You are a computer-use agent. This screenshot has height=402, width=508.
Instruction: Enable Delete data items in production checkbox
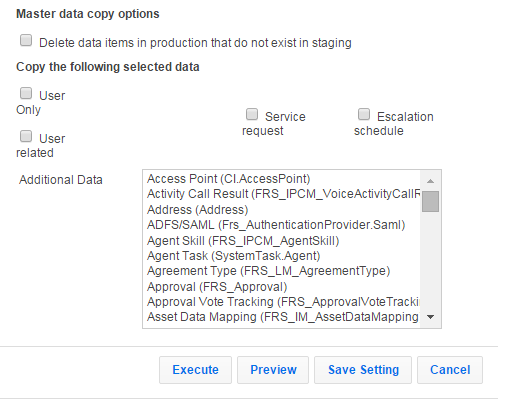[x=26, y=40]
